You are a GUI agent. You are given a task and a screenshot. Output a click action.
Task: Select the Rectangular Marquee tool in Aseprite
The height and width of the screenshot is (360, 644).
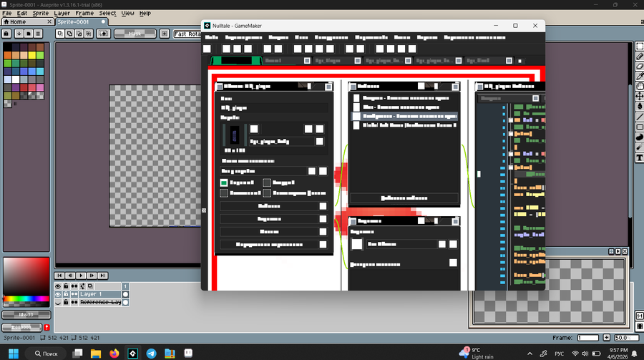[x=640, y=47]
